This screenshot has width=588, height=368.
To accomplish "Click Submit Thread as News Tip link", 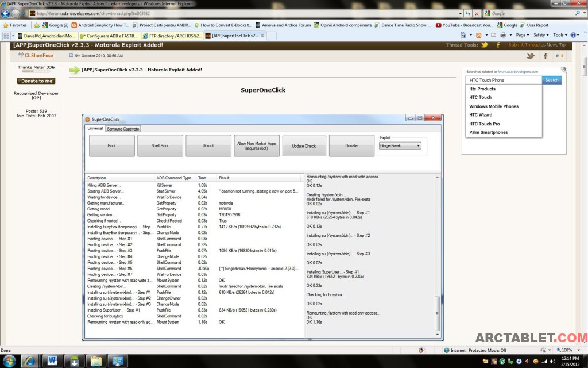I will [x=537, y=45].
